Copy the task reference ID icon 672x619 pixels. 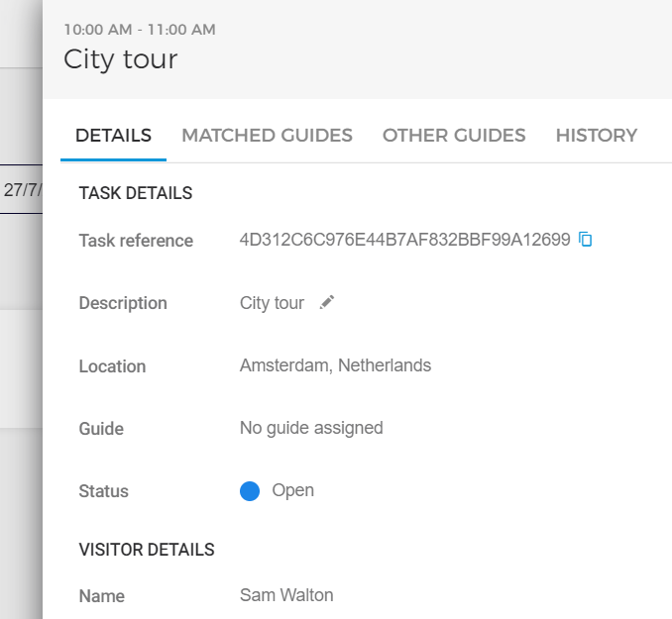(586, 240)
